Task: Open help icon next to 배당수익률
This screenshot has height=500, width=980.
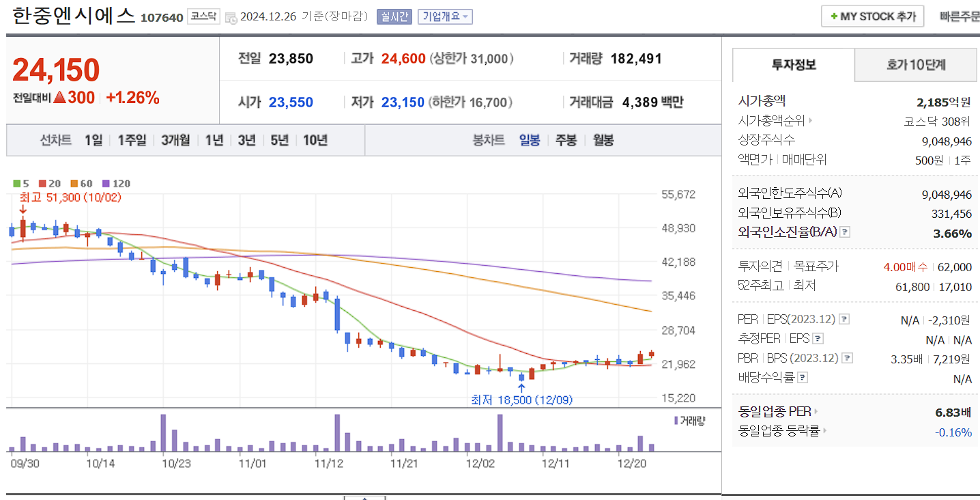Action: pos(803,376)
